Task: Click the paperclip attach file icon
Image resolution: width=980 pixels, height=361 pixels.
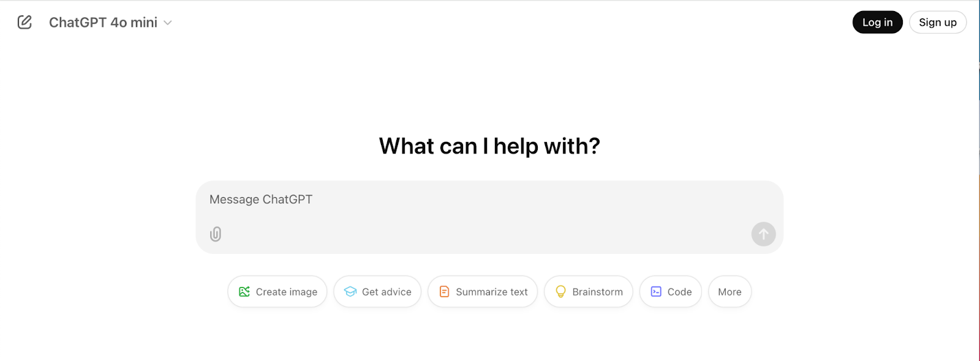Action: (x=216, y=234)
